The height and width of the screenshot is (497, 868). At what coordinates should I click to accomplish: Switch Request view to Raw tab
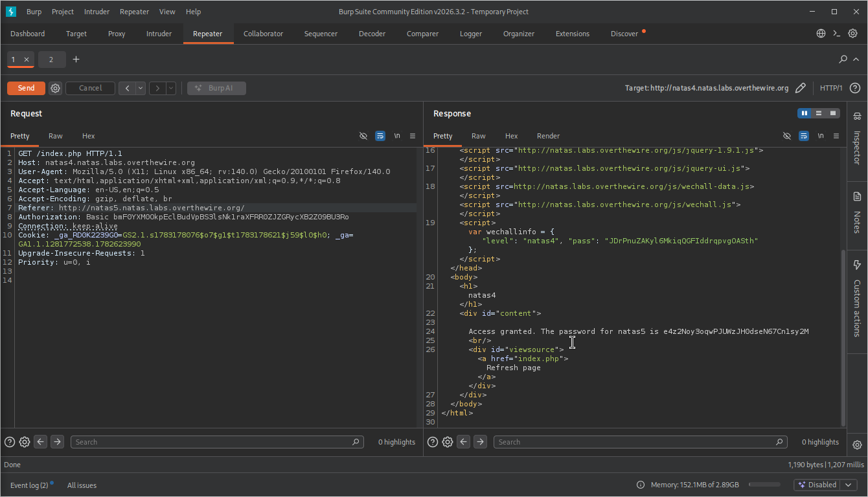click(56, 136)
